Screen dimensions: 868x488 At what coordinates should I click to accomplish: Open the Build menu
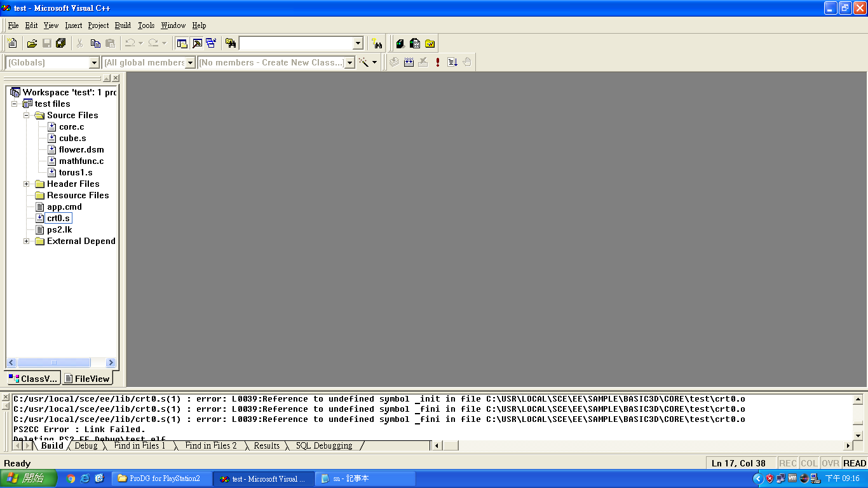click(x=123, y=25)
